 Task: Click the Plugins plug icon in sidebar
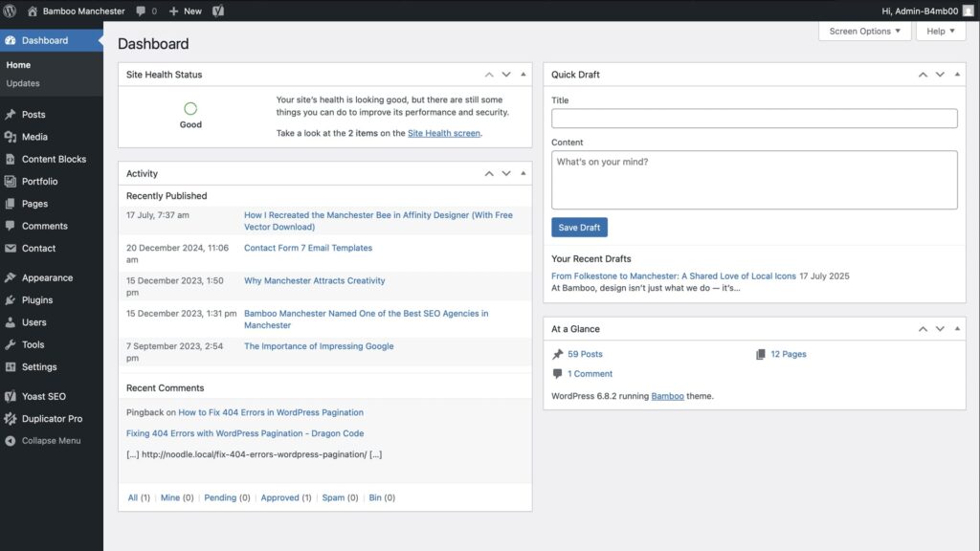click(10, 299)
